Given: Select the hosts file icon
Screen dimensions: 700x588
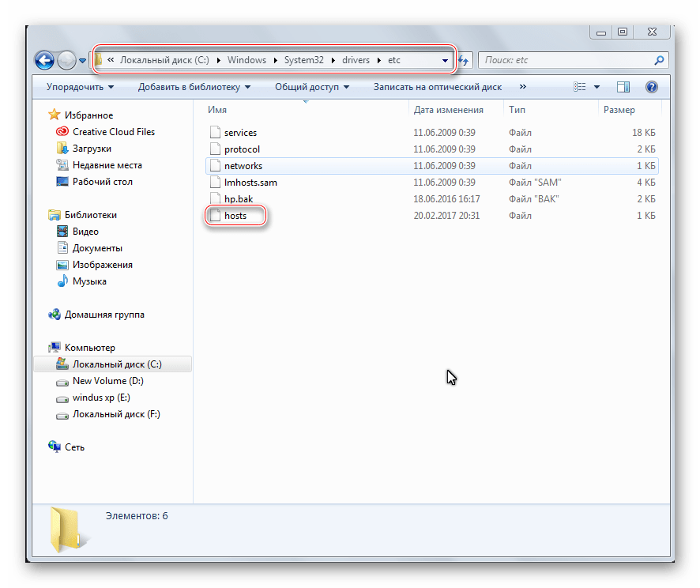Looking at the screenshot, I should [x=215, y=215].
